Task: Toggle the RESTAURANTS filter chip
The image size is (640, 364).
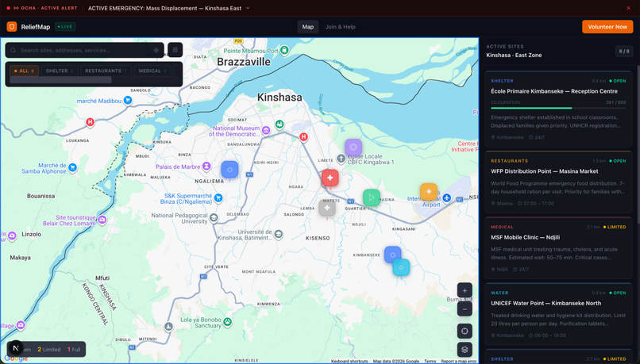Action: tap(106, 71)
